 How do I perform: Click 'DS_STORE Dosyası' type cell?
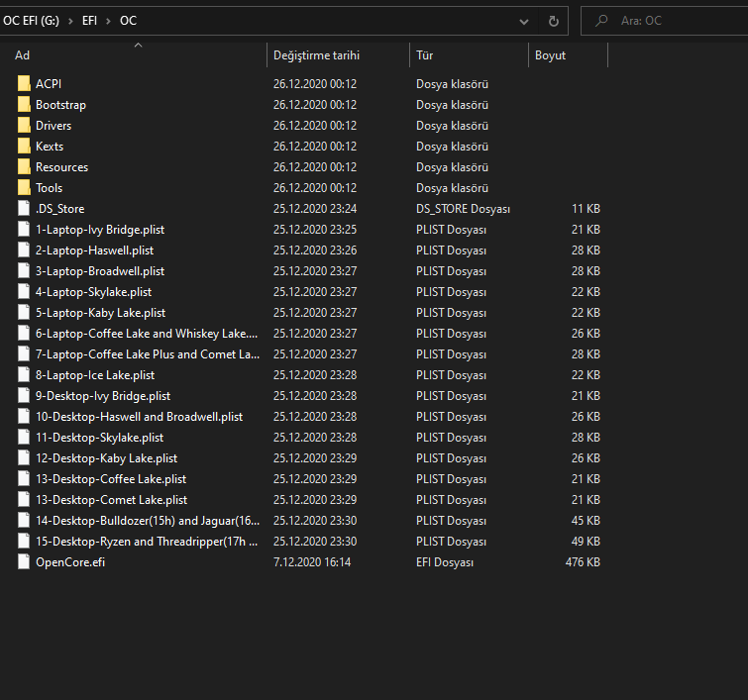[x=464, y=209]
